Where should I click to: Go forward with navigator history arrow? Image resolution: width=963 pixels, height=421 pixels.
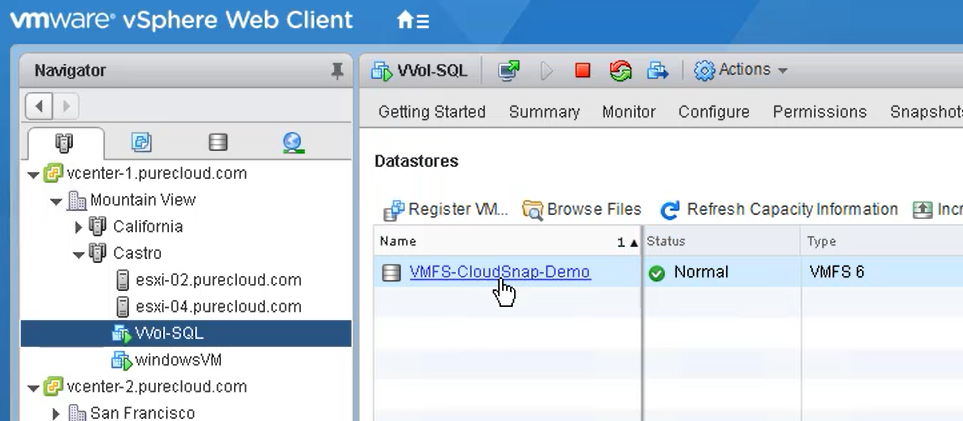click(x=66, y=106)
